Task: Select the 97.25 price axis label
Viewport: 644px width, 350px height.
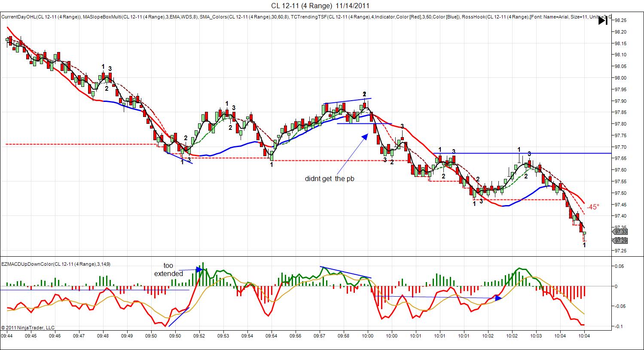Action: point(620,251)
